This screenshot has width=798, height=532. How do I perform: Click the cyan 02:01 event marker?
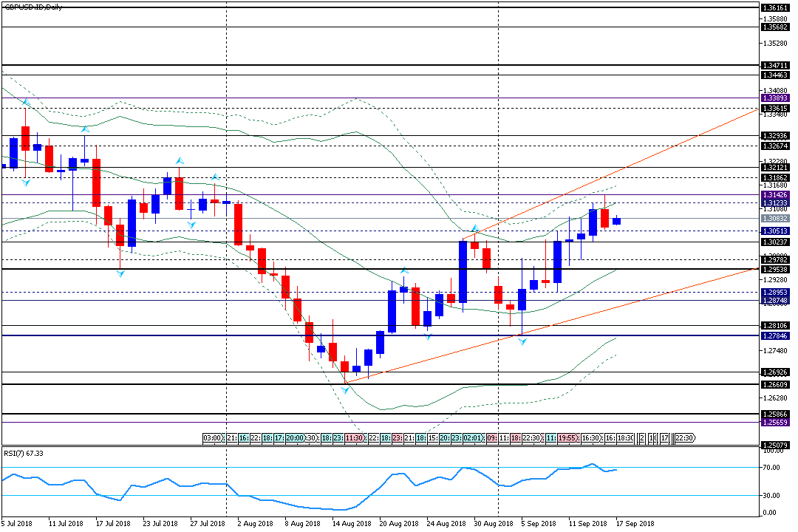tap(474, 438)
